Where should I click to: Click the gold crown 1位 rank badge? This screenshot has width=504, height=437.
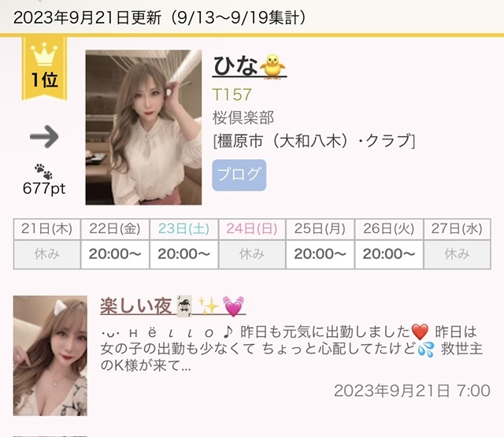pos(44,69)
